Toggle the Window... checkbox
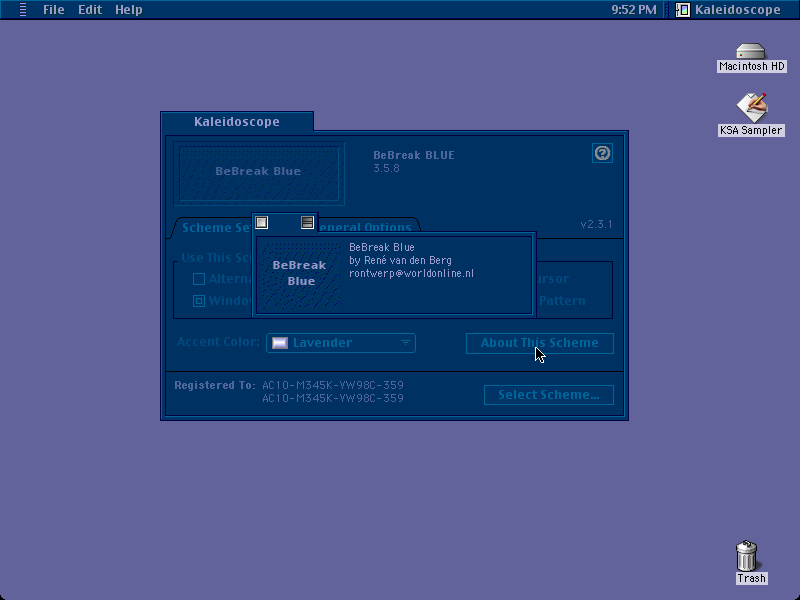The width and height of the screenshot is (800, 600). 199,301
